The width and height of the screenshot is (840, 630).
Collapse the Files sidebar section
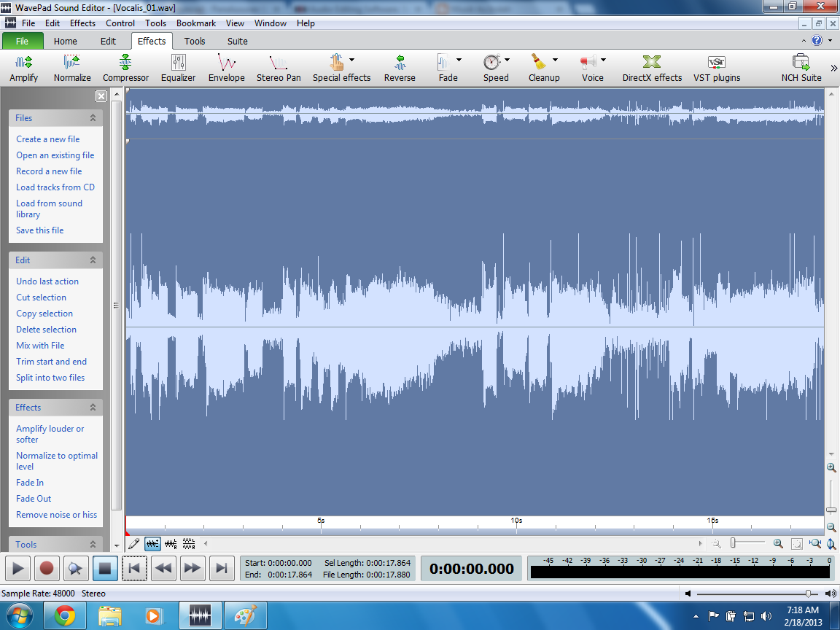[x=93, y=118]
